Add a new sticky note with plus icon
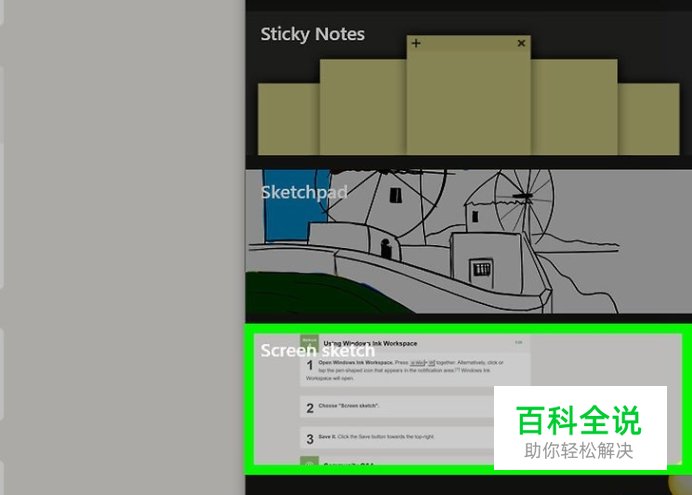 coord(416,43)
